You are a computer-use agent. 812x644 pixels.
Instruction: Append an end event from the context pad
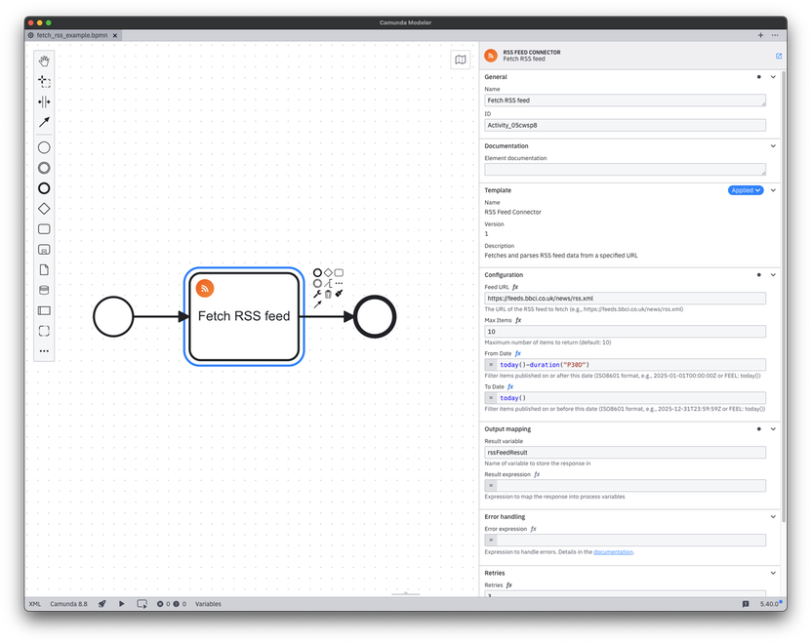pos(316,273)
